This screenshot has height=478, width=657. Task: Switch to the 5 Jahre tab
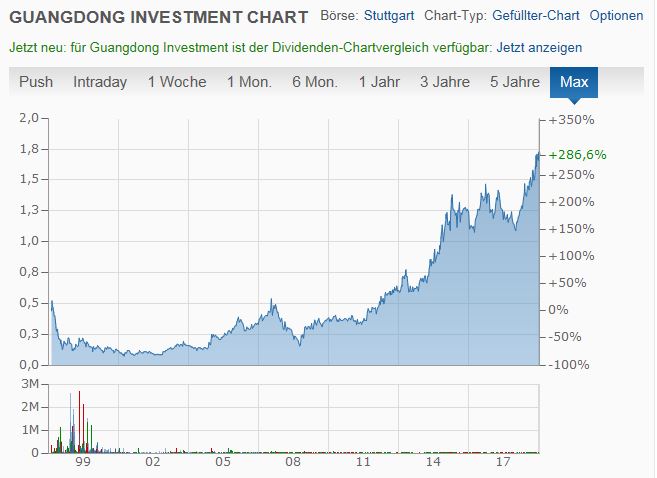[514, 82]
